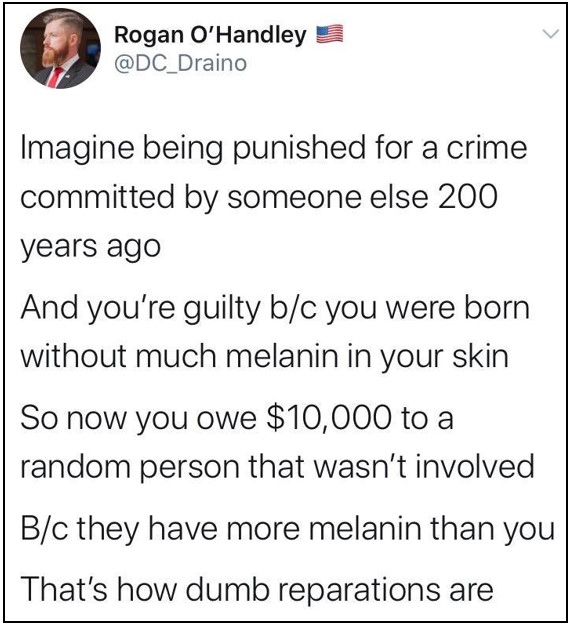The height and width of the screenshot is (624, 571).
Task: Visit the @DC_Draino handle link
Action: (181, 64)
